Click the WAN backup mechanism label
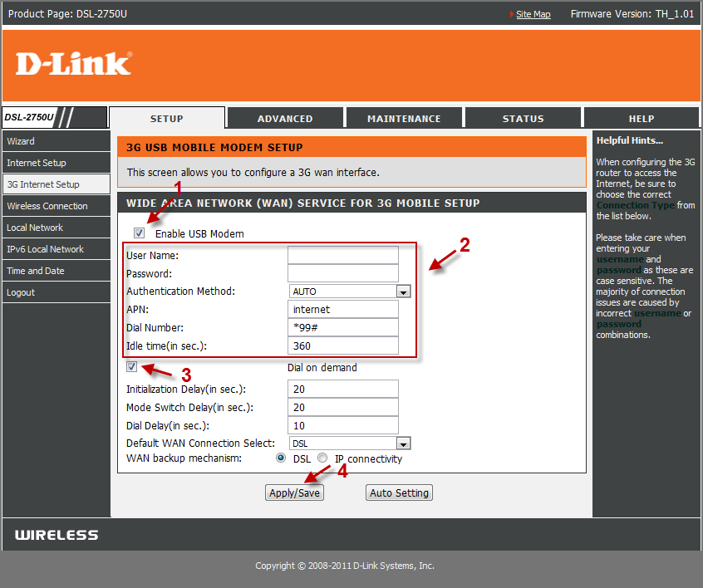 [x=184, y=458]
